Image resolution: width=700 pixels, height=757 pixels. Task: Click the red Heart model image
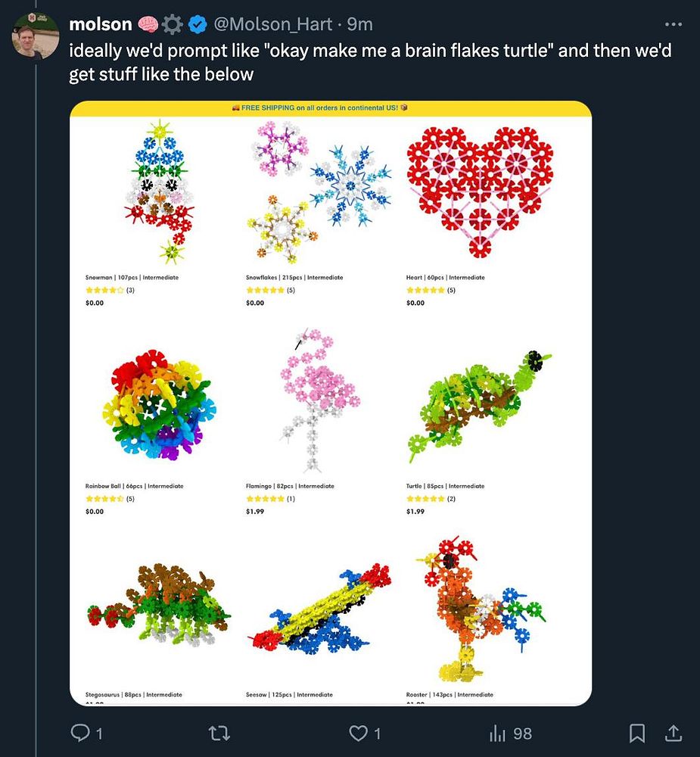pyautogui.click(x=480, y=189)
